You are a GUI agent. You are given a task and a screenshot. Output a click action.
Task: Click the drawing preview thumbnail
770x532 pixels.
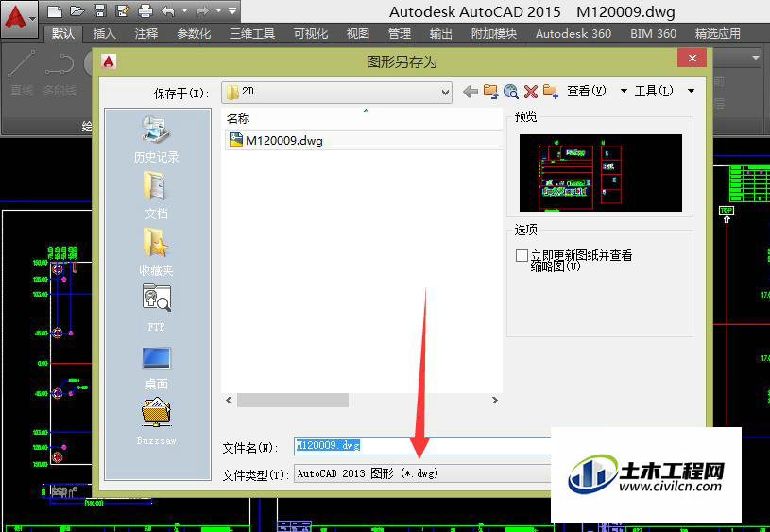pyautogui.click(x=601, y=172)
